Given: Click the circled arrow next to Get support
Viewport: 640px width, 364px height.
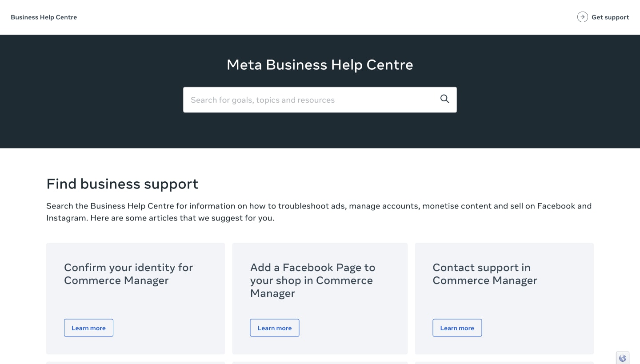Looking at the screenshot, I should (582, 17).
